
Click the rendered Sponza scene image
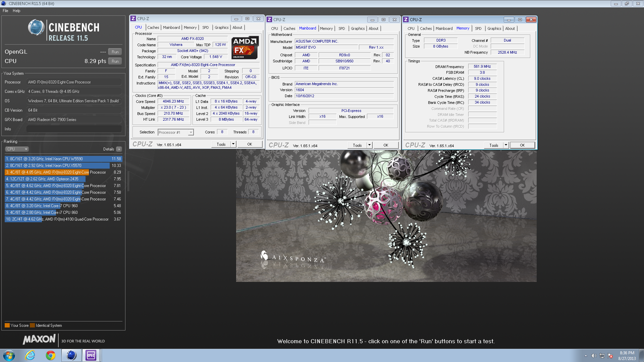[386, 216]
